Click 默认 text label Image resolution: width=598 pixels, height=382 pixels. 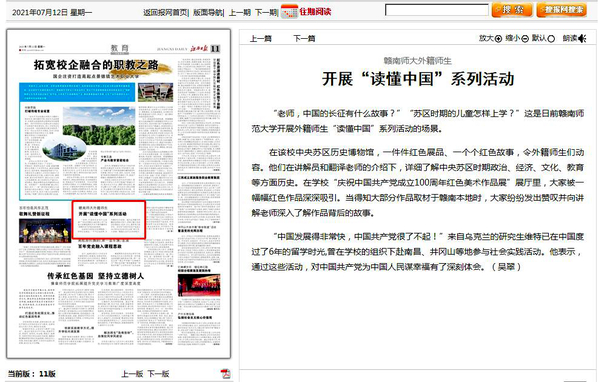(539, 38)
